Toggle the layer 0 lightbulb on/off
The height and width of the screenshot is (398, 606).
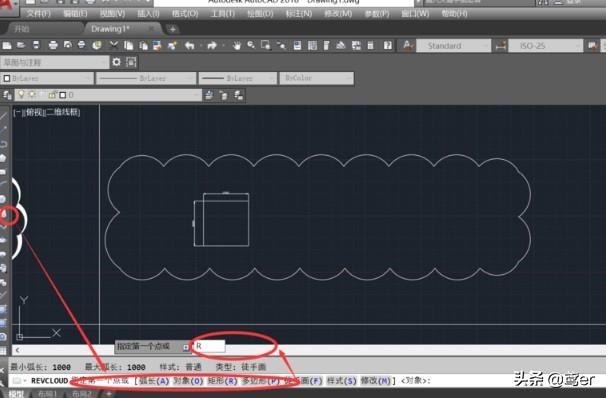pos(21,95)
